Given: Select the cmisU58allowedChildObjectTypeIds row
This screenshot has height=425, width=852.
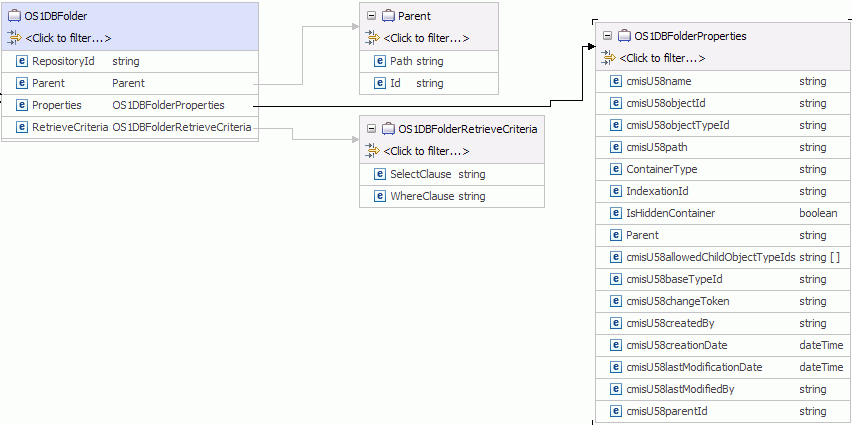Looking at the screenshot, I should click(720, 257).
